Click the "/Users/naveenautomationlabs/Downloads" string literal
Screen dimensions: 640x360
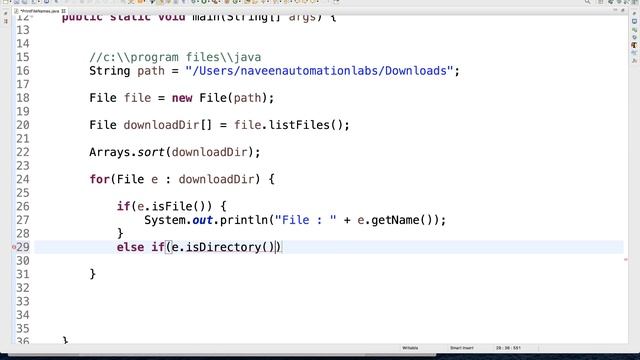point(319,71)
